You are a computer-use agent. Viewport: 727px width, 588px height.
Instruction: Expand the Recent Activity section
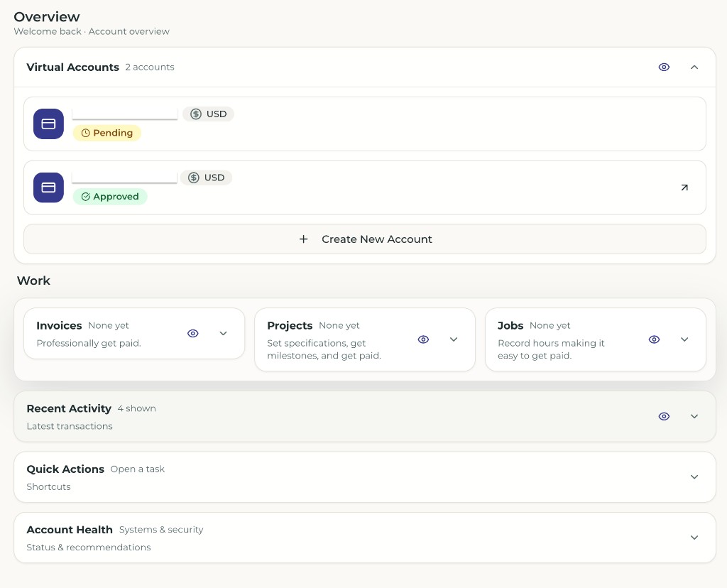(x=694, y=416)
